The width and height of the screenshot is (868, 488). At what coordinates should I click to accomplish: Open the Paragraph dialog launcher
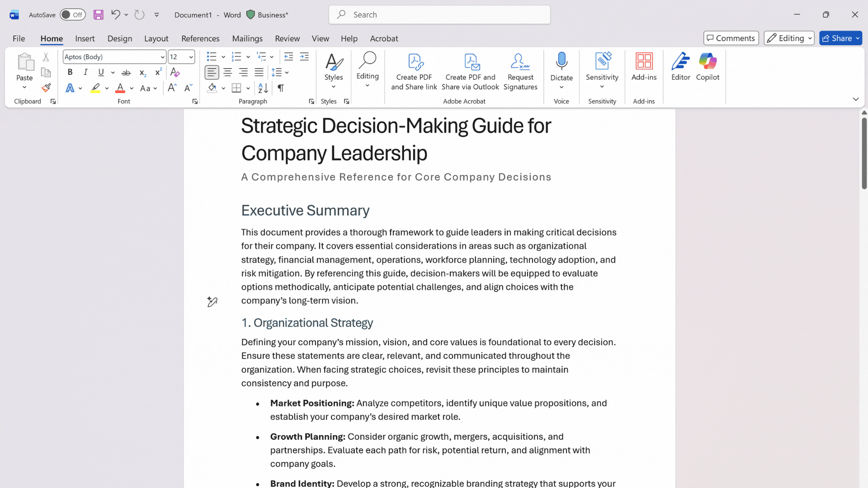coord(311,102)
